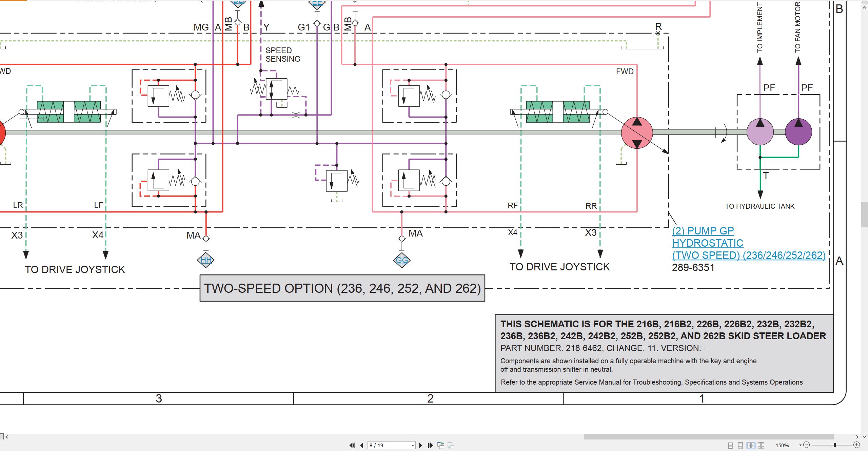Click the horizontal scrollbar thumb

[709, 436]
